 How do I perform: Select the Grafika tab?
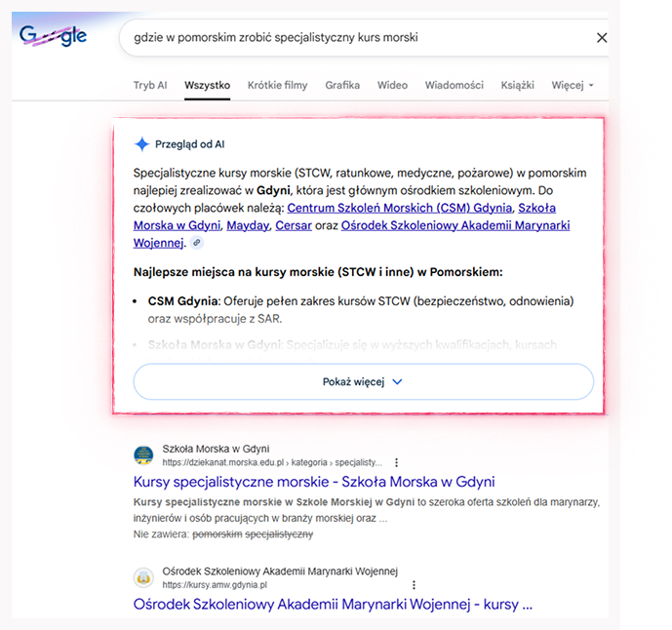tap(342, 86)
